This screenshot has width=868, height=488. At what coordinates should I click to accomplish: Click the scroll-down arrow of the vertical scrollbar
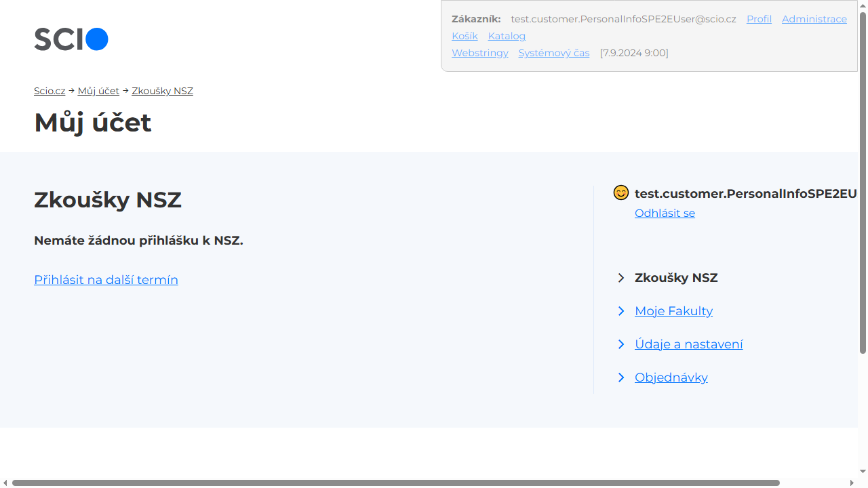coord(863,471)
